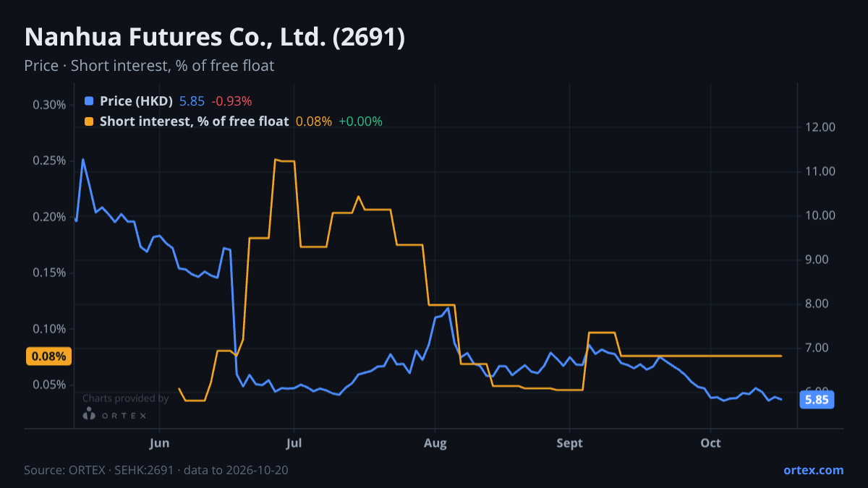Click the 10.00 right axis label
The image size is (868, 488).
click(820, 215)
